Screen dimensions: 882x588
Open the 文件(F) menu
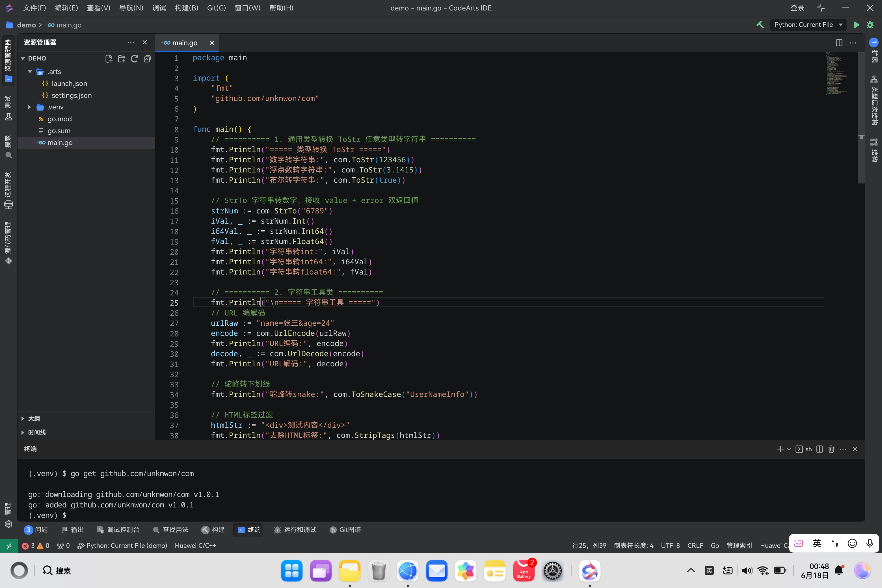pyautogui.click(x=34, y=8)
